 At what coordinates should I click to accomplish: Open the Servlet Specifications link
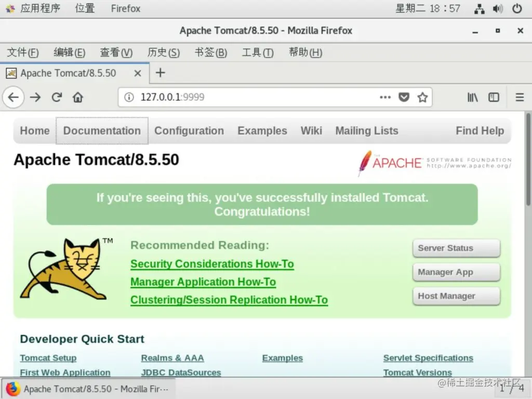click(x=428, y=358)
